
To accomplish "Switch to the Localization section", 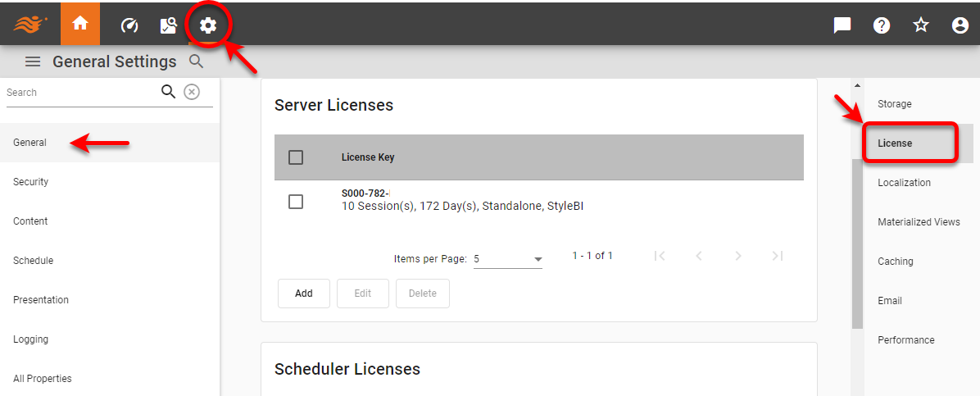I will tap(904, 183).
